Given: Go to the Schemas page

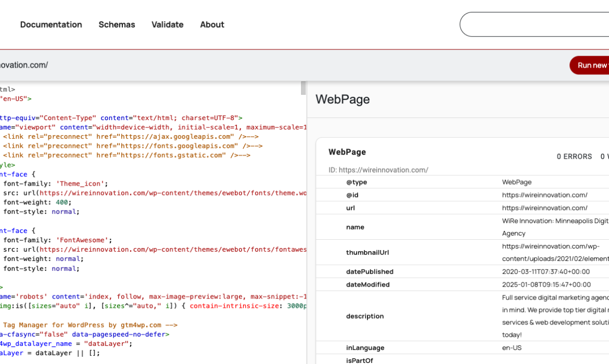Looking at the screenshot, I should (x=117, y=24).
